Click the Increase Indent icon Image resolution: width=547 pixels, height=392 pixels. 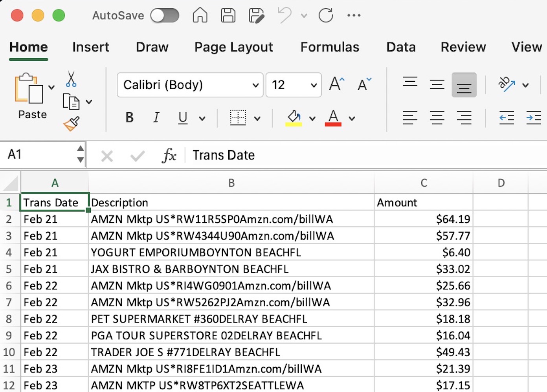[534, 118]
